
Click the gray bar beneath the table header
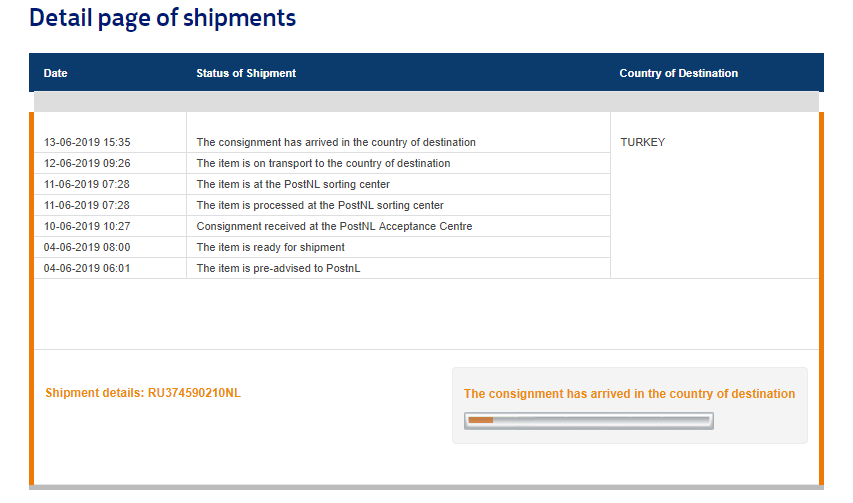[426, 102]
